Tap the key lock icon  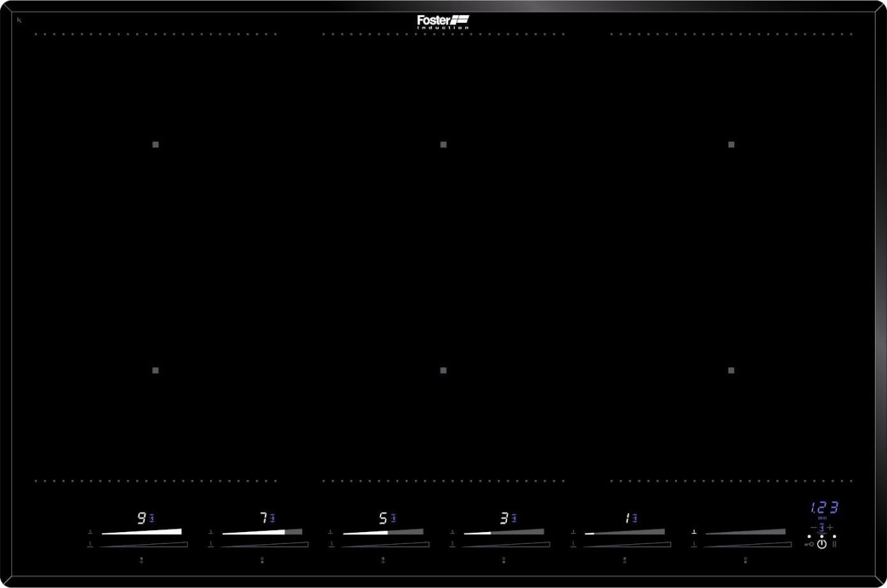point(808,544)
